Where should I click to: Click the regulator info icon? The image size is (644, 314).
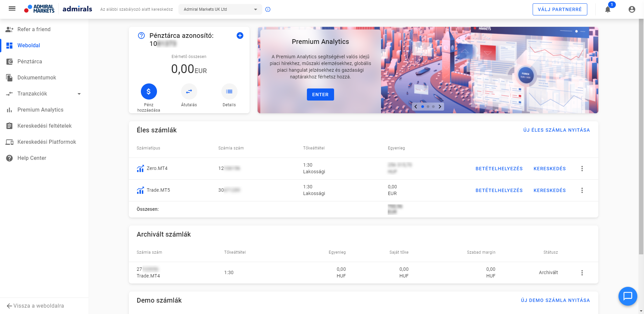click(268, 9)
